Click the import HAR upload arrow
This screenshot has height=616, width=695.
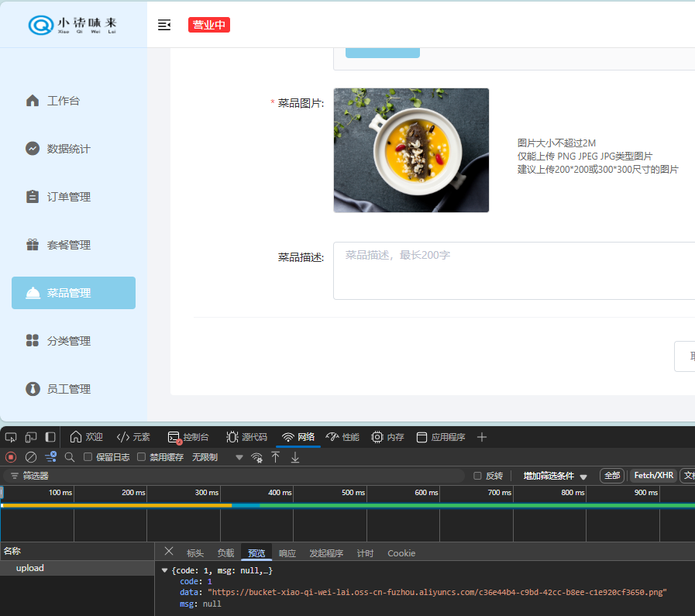pos(275,457)
